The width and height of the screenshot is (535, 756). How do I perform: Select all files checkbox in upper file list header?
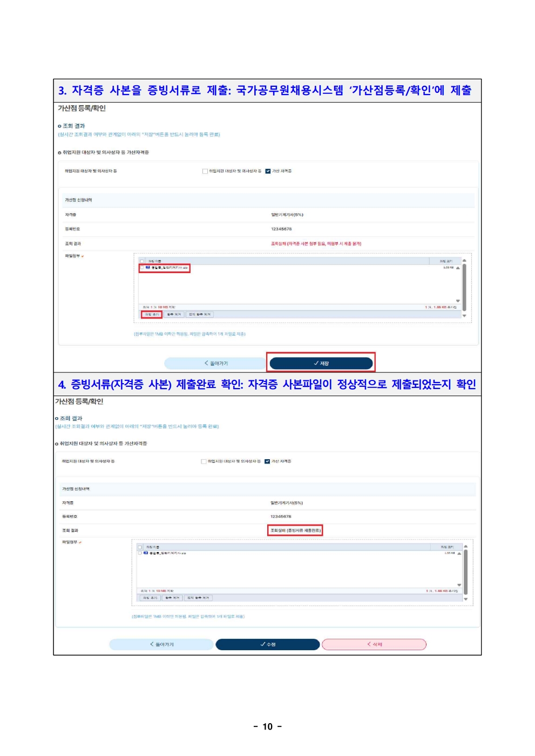point(143,261)
